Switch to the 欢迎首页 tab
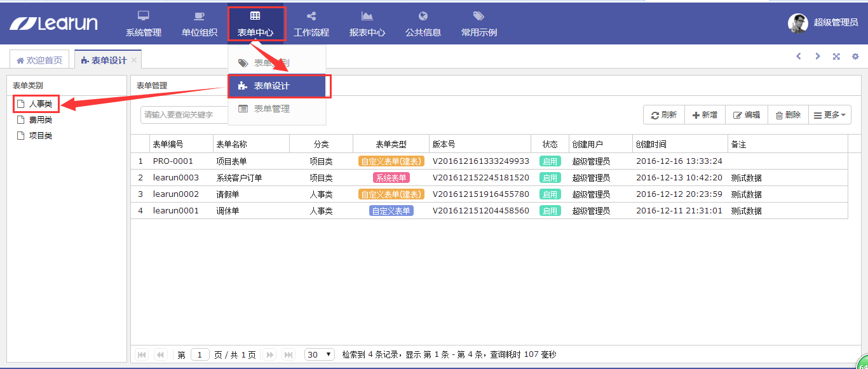 [39, 60]
